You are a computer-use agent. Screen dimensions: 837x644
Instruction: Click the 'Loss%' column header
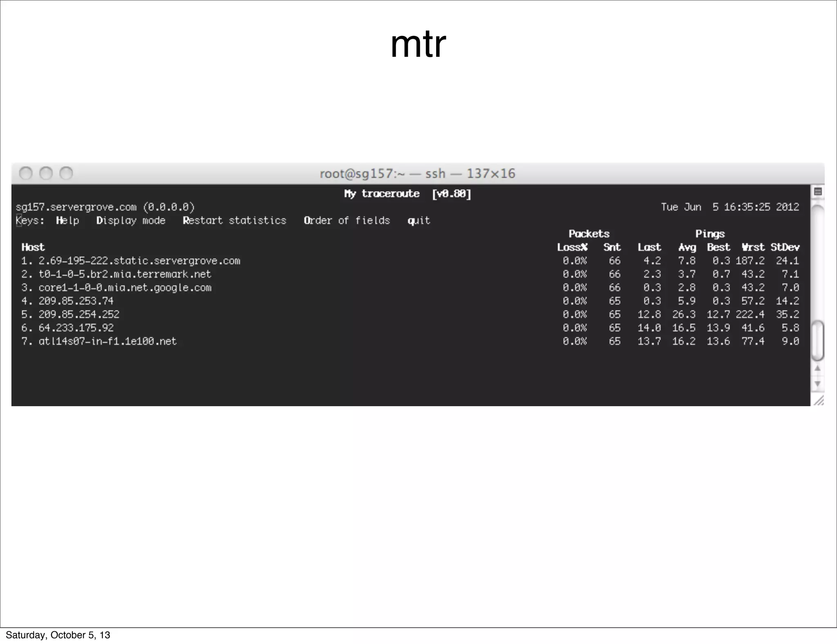tap(573, 247)
